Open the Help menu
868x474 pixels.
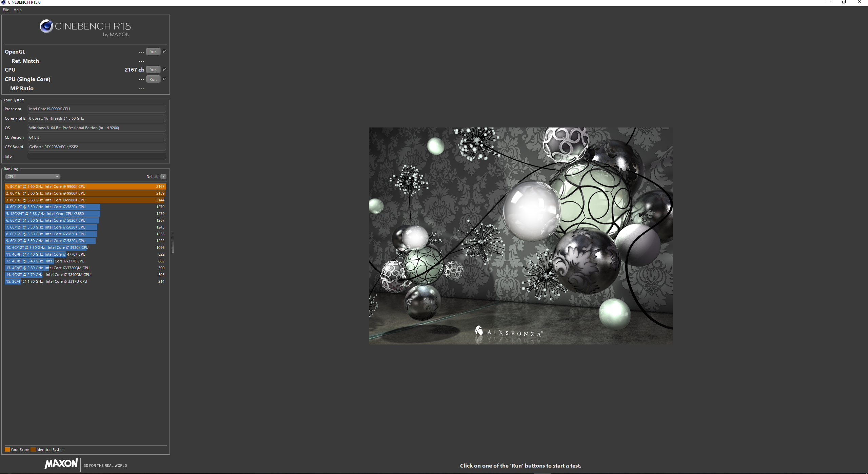click(x=18, y=10)
